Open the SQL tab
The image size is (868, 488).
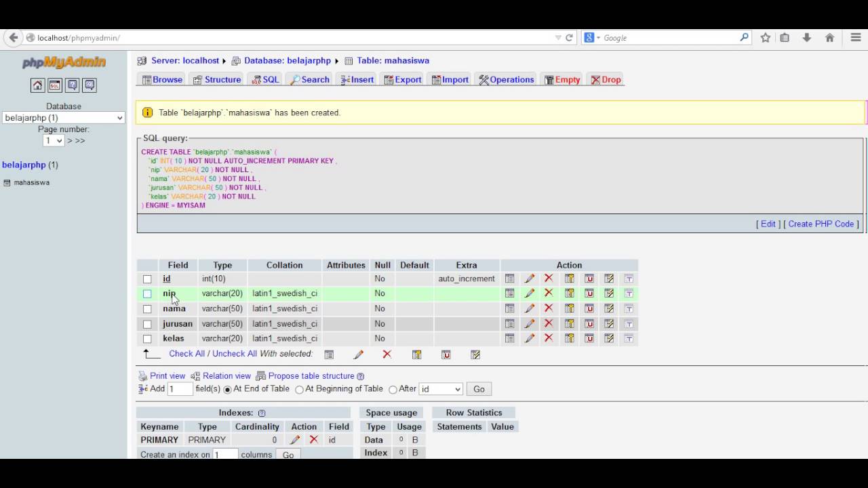(x=265, y=79)
